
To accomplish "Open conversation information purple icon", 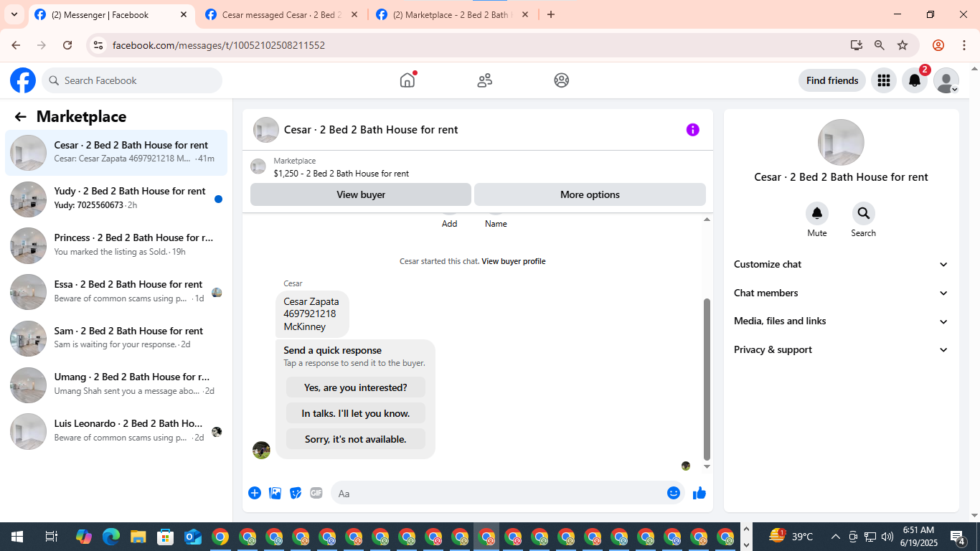I will click(x=692, y=130).
